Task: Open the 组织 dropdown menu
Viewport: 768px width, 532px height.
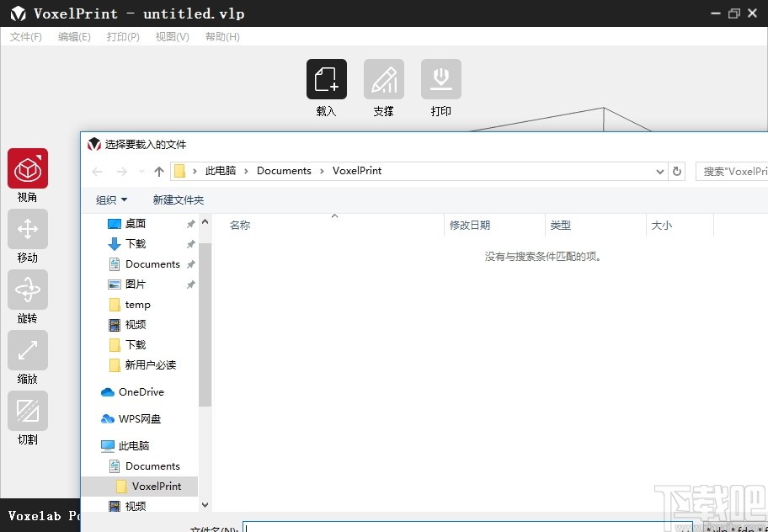Action: pos(112,199)
